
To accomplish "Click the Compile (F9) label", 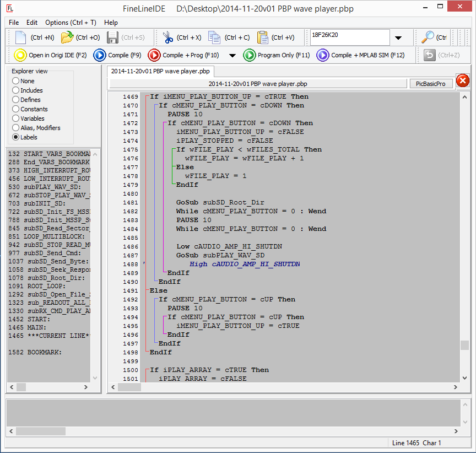I will tap(125, 55).
